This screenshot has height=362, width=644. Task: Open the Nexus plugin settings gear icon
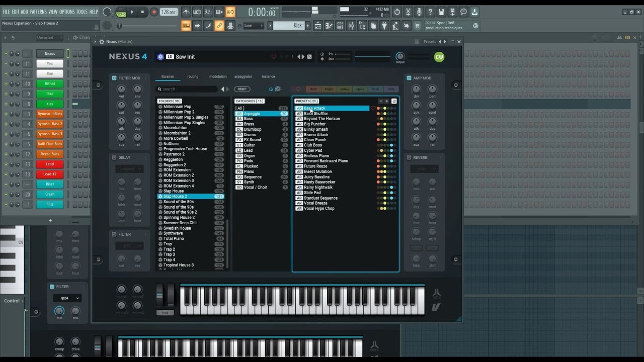coord(102,42)
